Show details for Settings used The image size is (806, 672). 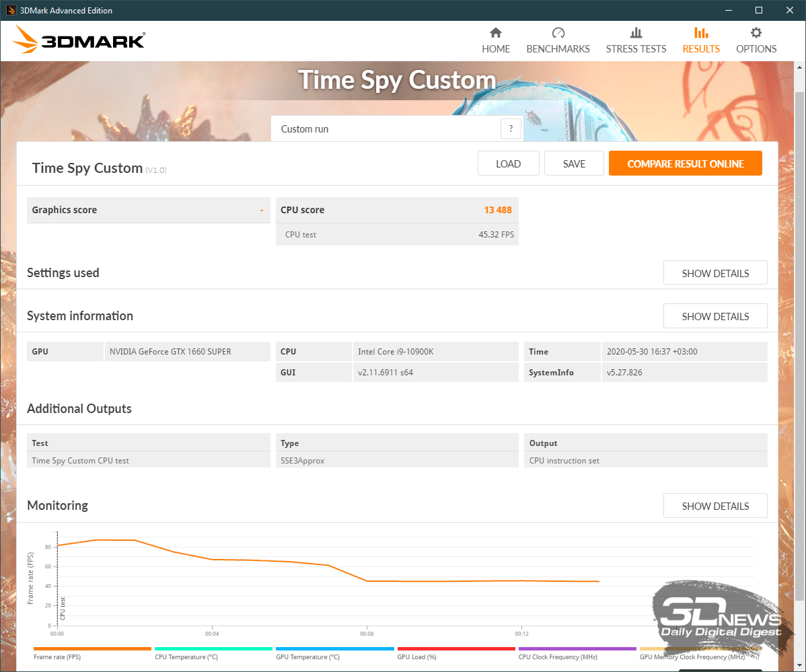[715, 273]
